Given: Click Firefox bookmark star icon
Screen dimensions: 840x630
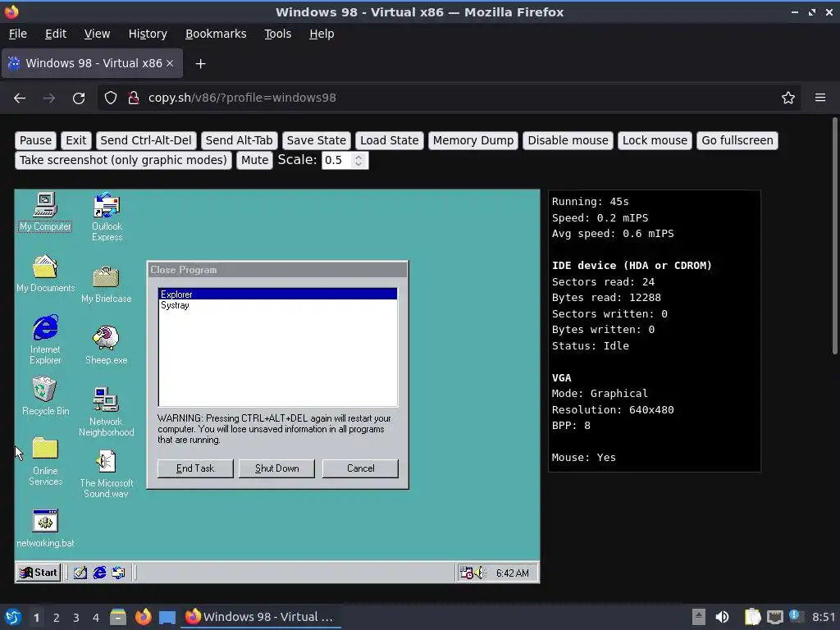Looking at the screenshot, I should point(788,98).
